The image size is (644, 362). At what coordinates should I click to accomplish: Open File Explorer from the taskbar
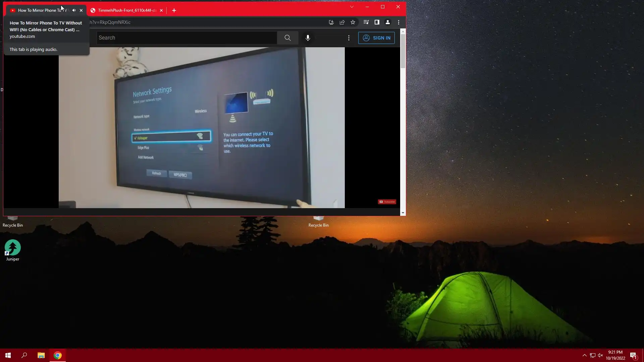click(x=41, y=355)
